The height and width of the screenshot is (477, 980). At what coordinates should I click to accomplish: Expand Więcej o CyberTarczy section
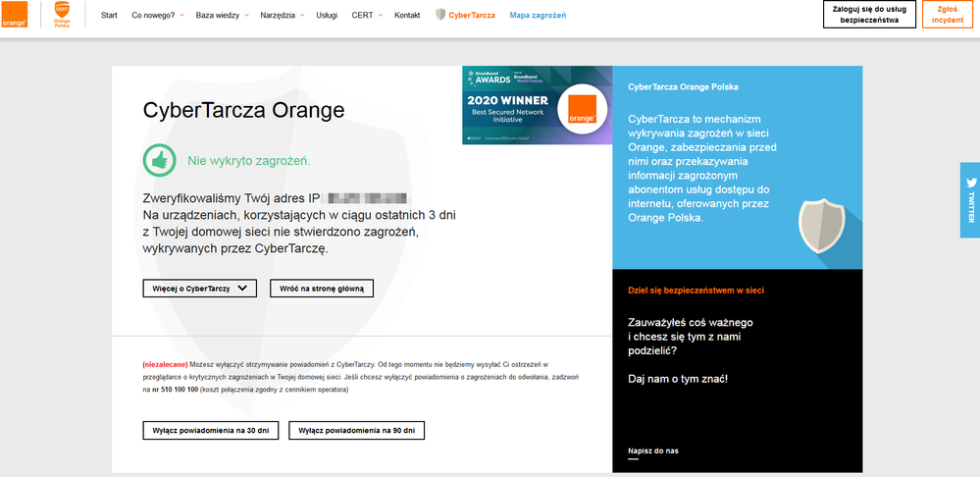click(x=199, y=289)
